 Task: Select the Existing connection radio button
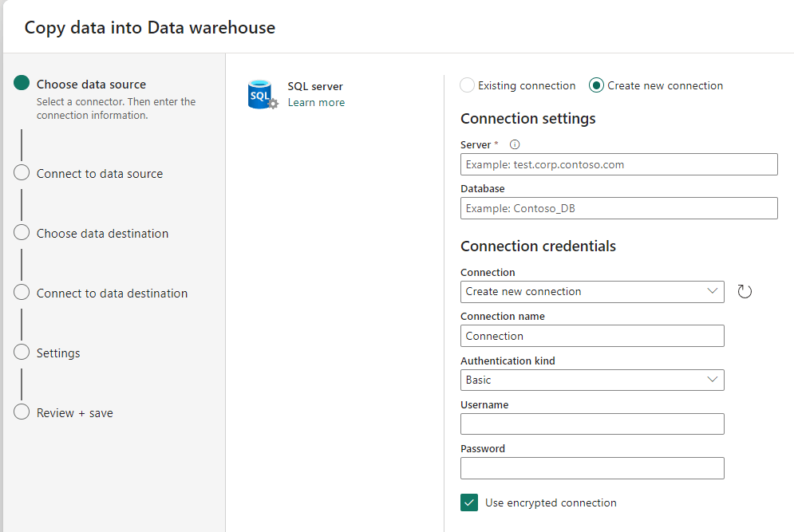pos(468,85)
